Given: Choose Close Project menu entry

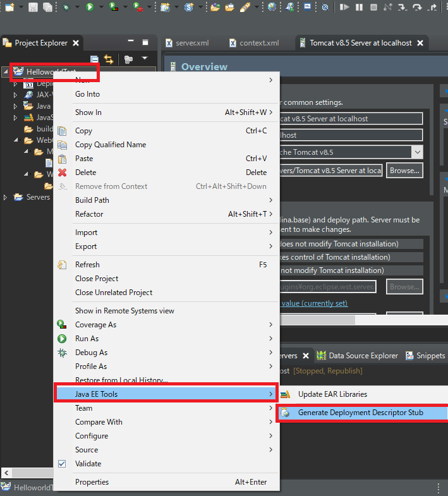Looking at the screenshot, I should (x=166, y=279).
